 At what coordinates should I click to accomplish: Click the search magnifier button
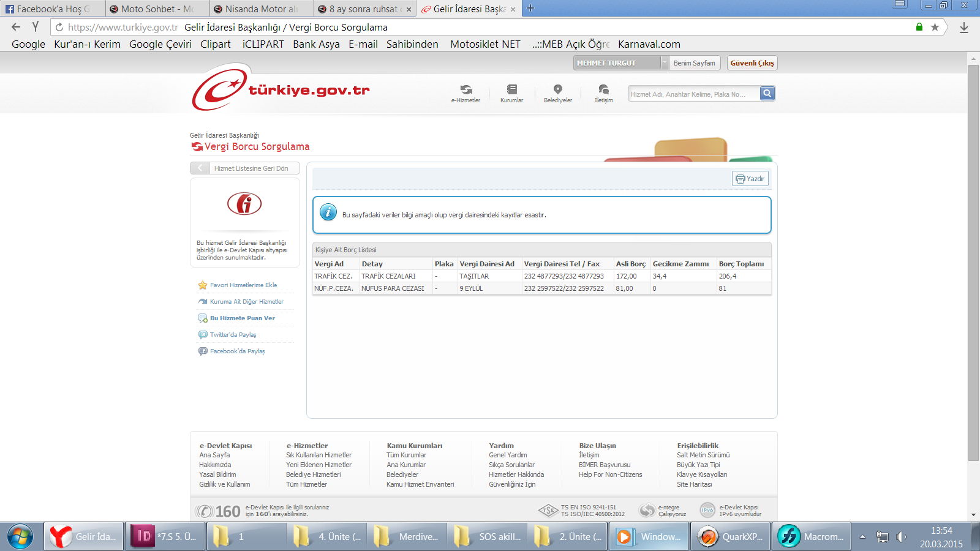pos(767,94)
